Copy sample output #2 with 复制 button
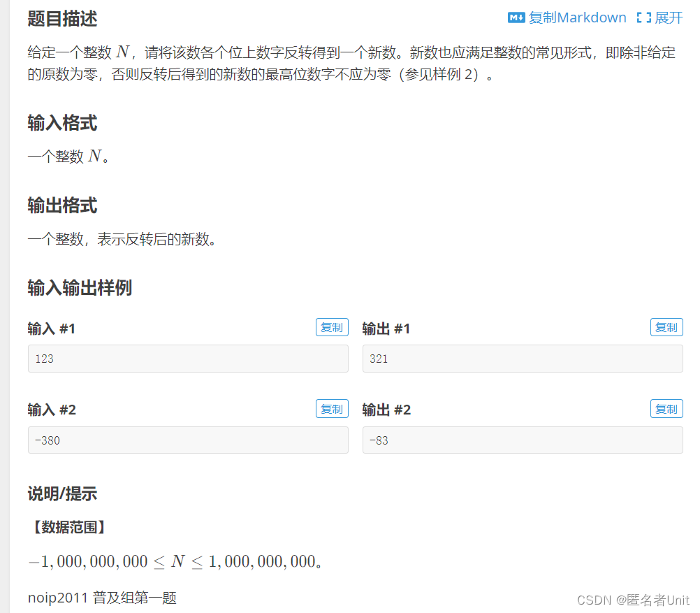 [x=666, y=409]
